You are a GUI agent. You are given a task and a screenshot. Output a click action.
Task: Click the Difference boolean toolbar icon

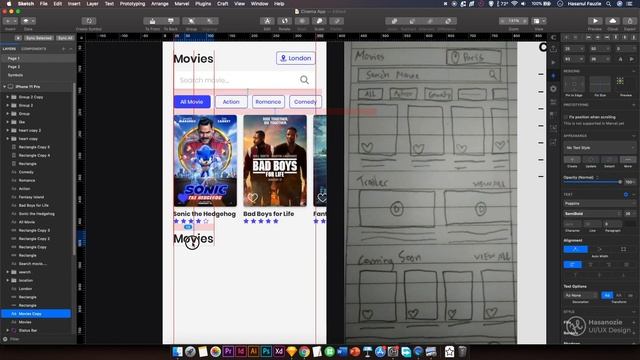click(448, 21)
